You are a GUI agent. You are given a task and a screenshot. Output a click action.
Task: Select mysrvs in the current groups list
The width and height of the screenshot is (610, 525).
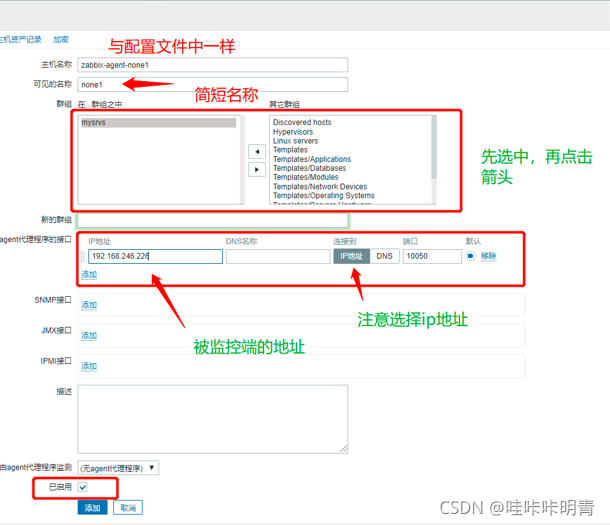(x=158, y=122)
